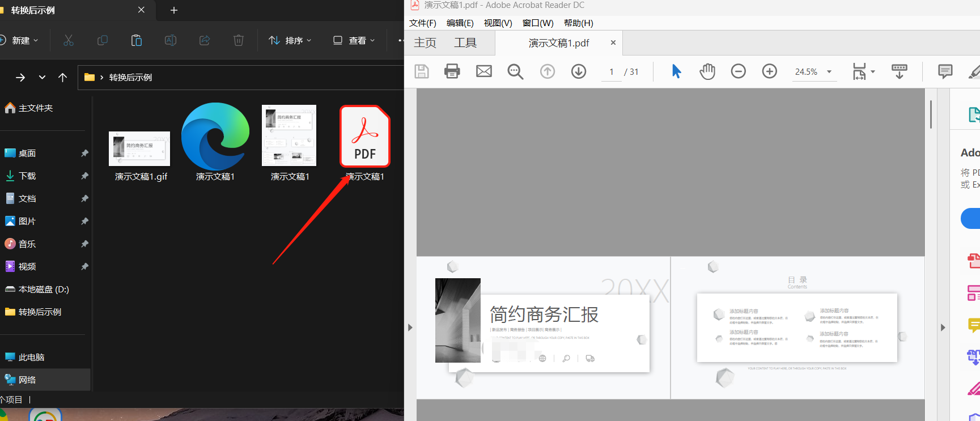980x421 pixels.
Task: Switch to the 主页 tab in Acrobat
Action: click(x=425, y=43)
